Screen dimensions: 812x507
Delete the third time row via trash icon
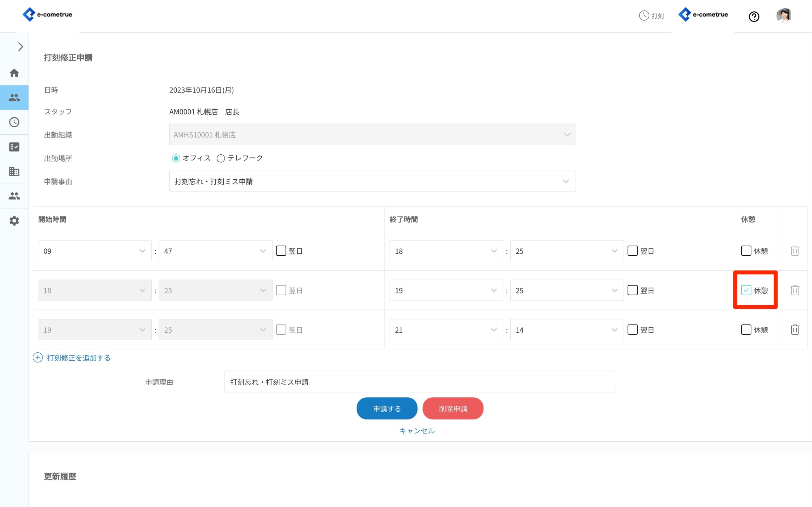(x=795, y=330)
